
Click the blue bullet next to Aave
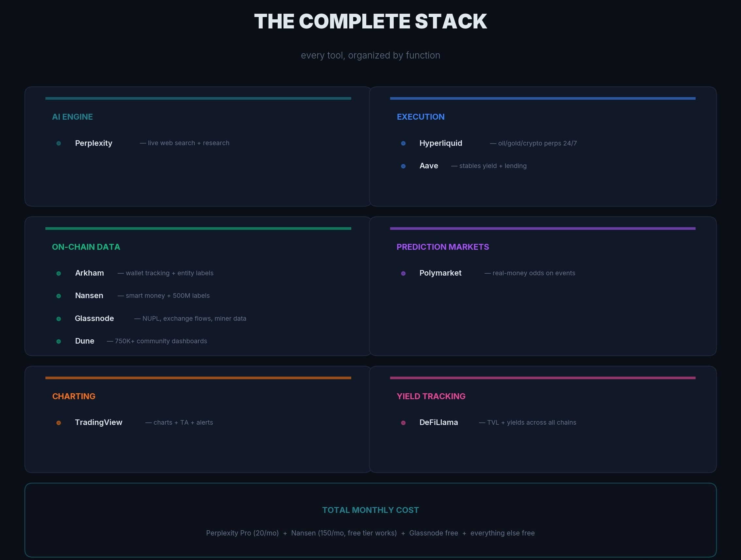pos(403,166)
